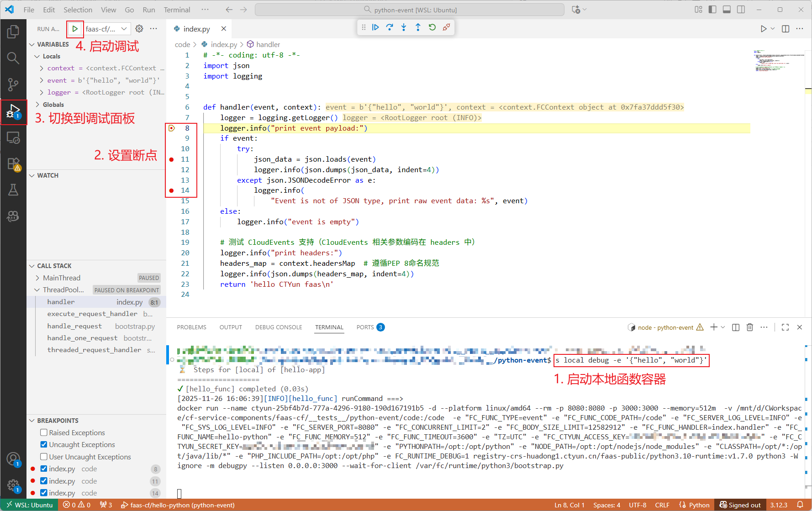
Task: Open the Source Control view
Action: (13, 84)
